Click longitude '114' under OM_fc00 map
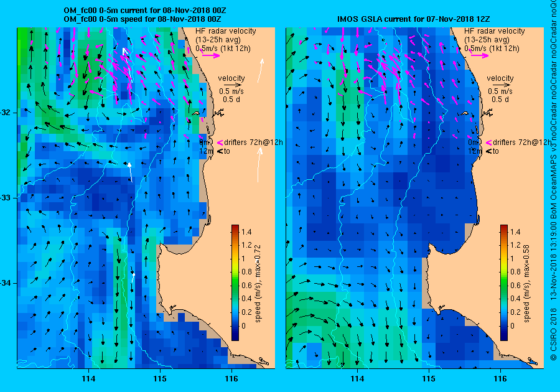 click(x=88, y=379)
